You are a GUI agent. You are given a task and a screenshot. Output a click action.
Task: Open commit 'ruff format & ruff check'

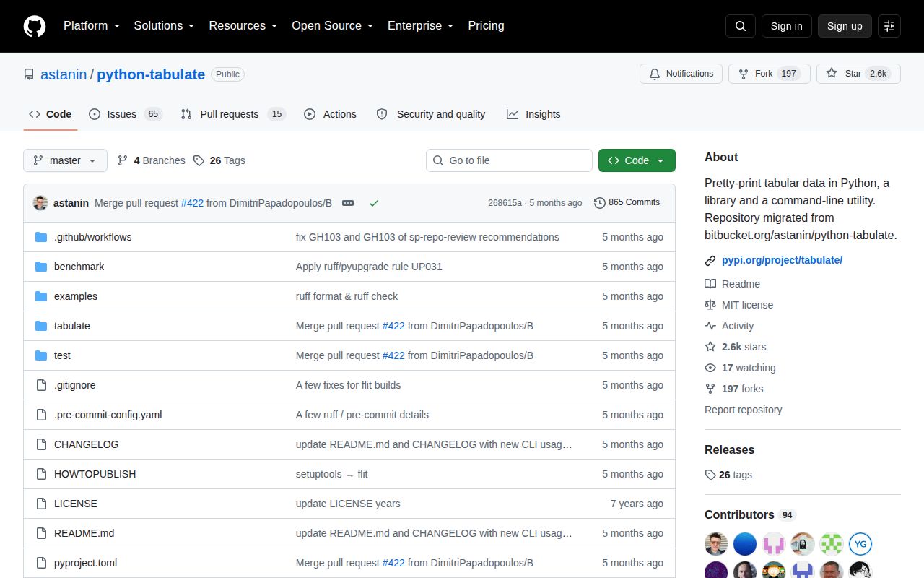point(346,296)
